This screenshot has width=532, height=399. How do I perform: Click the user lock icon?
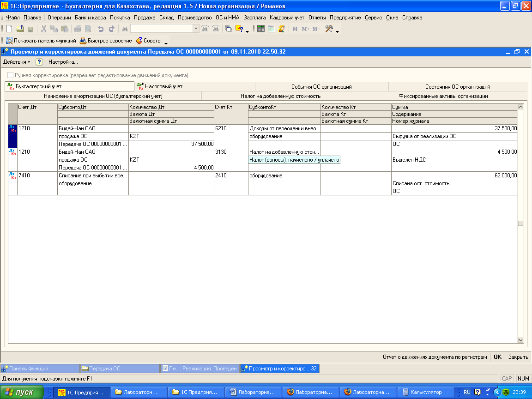click(282, 29)
